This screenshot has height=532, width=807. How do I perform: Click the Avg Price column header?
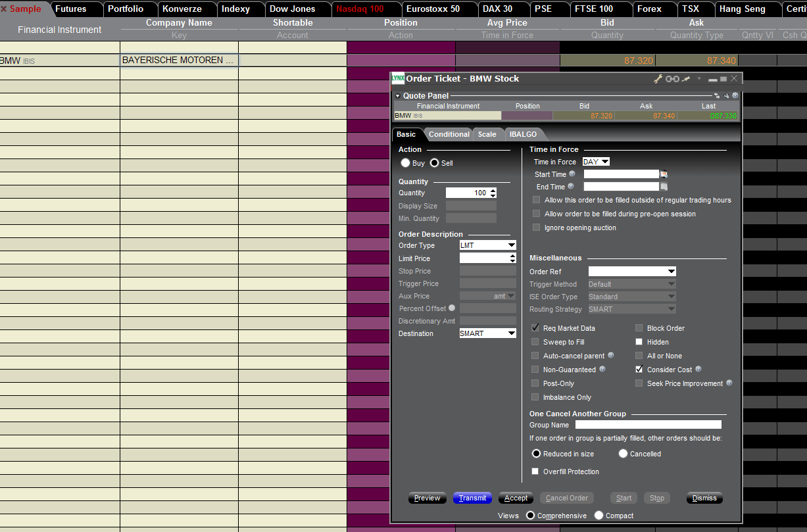(x=507, y=23)
